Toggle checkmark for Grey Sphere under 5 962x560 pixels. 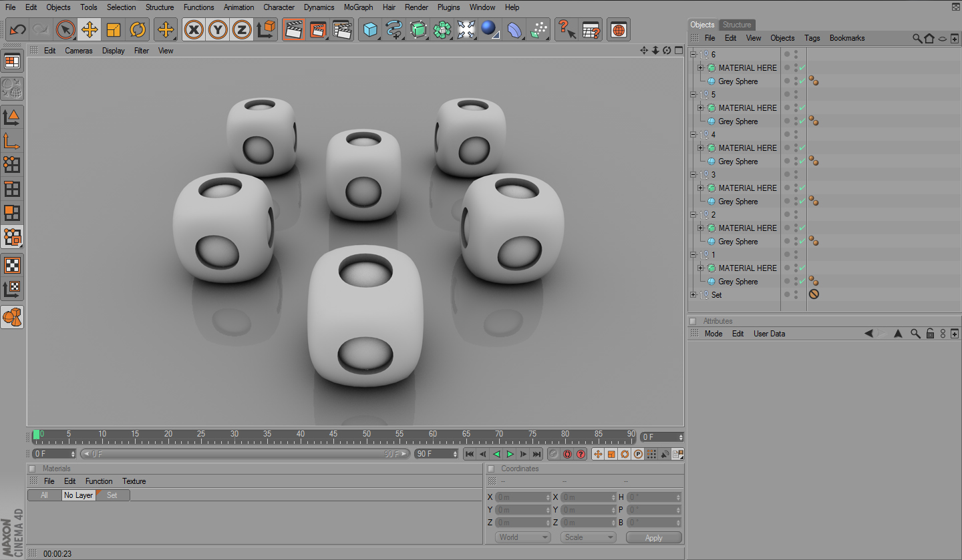pos(802,121)
